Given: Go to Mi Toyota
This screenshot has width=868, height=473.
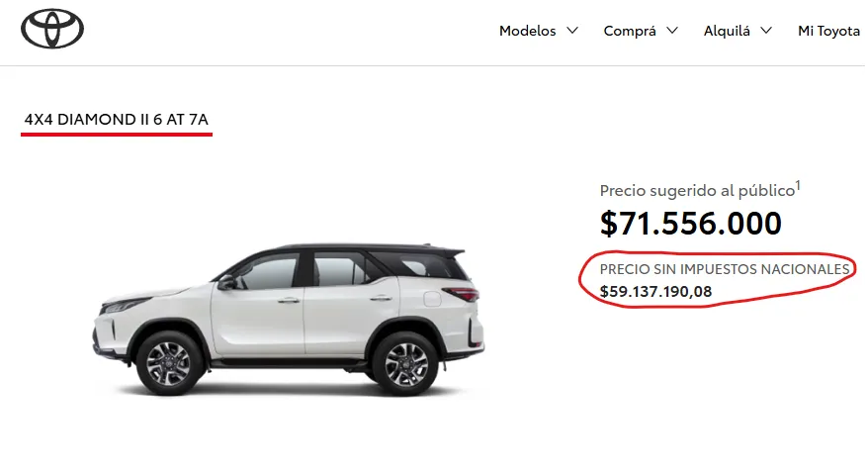Looking at the screenshot, I should tap(828, 31).
